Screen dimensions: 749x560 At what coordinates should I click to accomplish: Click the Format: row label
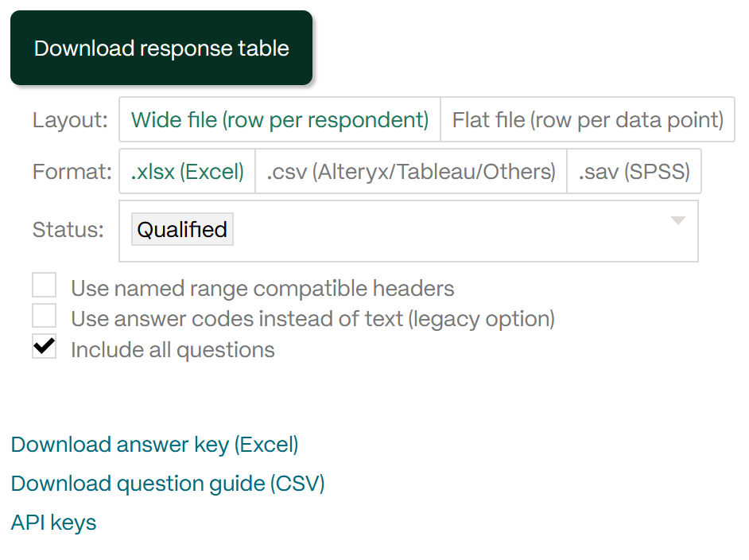pos(72,172)
